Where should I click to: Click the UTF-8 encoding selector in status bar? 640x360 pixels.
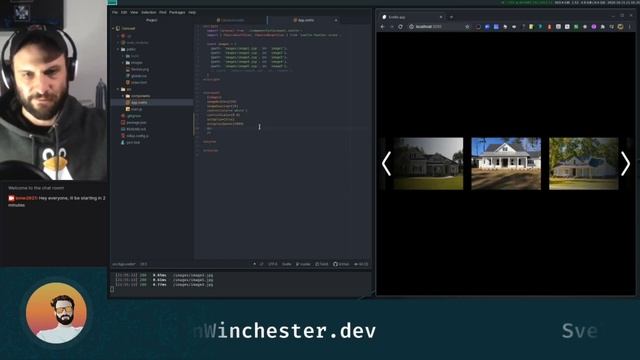point(273,264)
